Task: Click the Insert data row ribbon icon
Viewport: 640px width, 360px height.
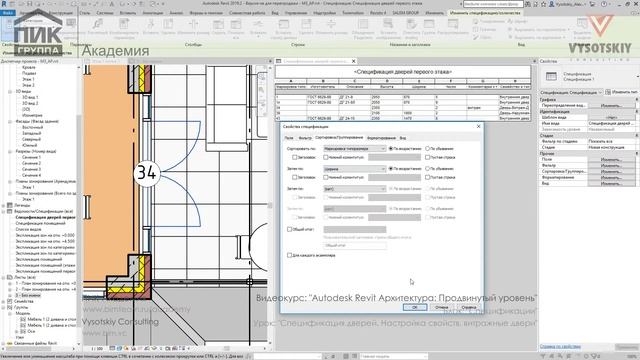Action: tap(283, 24)
